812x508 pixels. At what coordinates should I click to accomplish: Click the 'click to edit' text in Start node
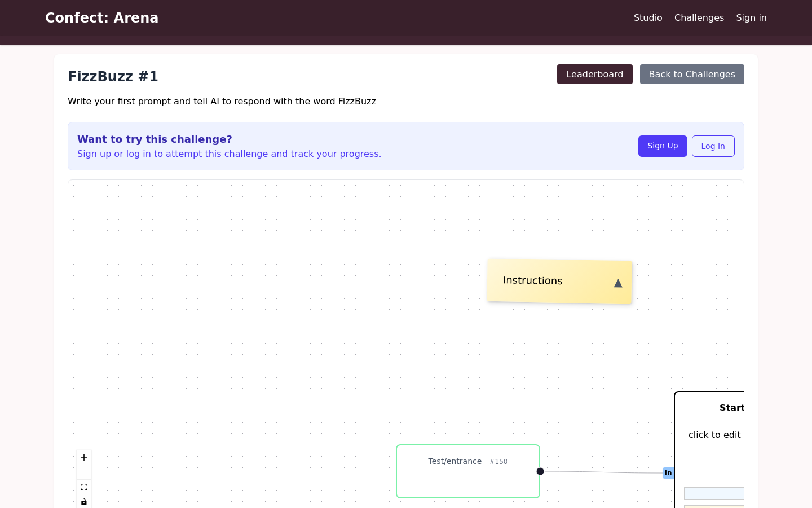714,435
